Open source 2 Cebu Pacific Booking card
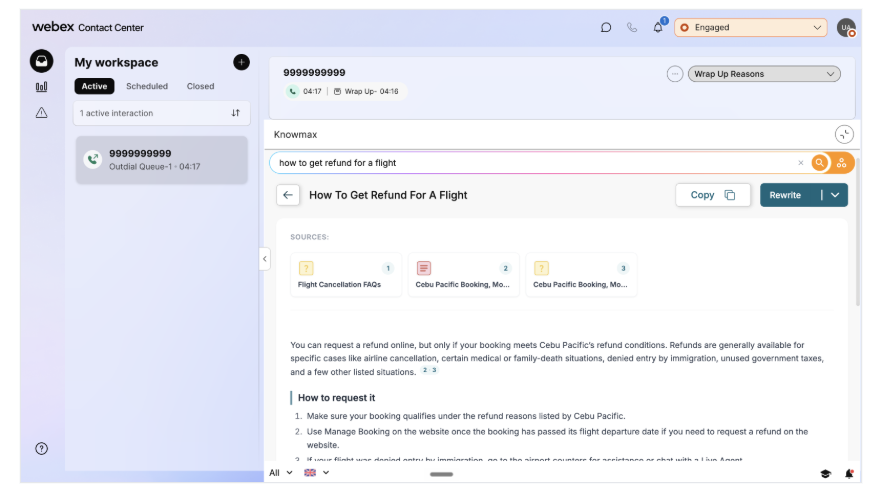 pos(463,275)
